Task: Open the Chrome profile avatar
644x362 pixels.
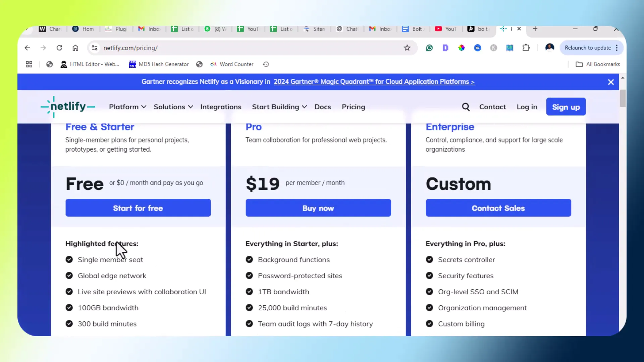Action: coord(550,48)
